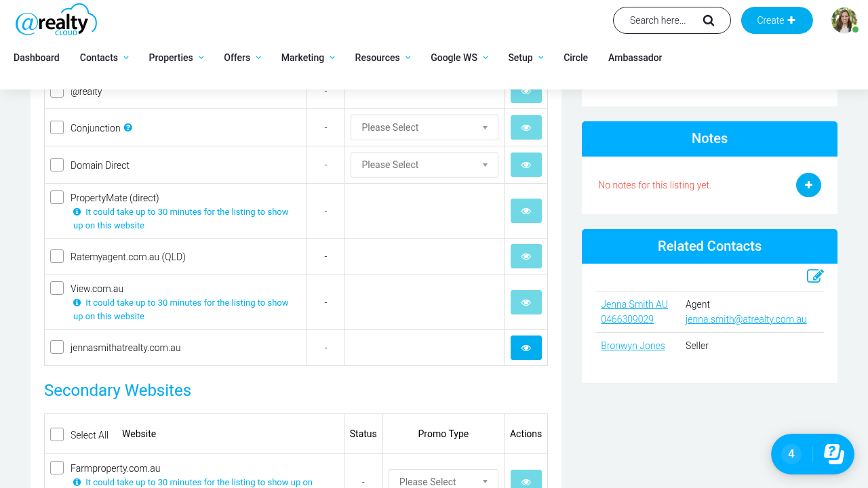View Ratemyagent.com.au (QLD) via eye icon

(526, 256)
